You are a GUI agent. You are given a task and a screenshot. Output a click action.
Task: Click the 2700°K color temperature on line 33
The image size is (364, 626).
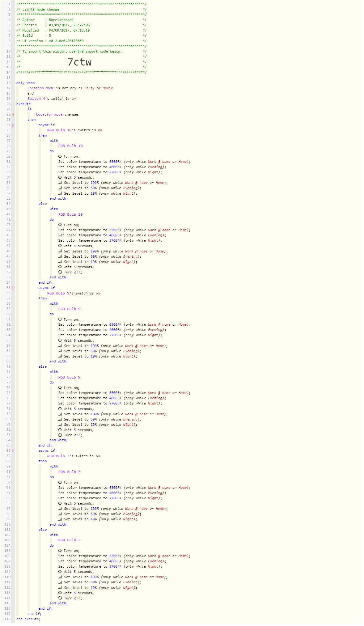click(115, 172)
